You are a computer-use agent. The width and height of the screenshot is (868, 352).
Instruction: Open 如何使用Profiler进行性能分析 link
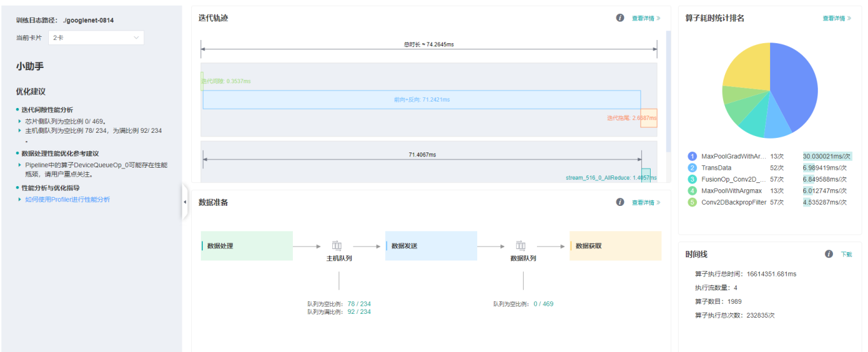point(67,200)
